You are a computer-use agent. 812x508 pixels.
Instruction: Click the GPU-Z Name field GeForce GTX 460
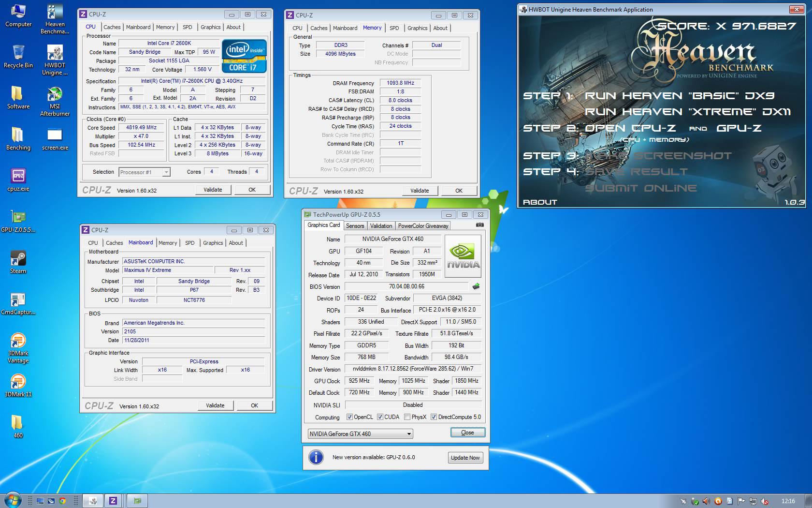(392, 239)
